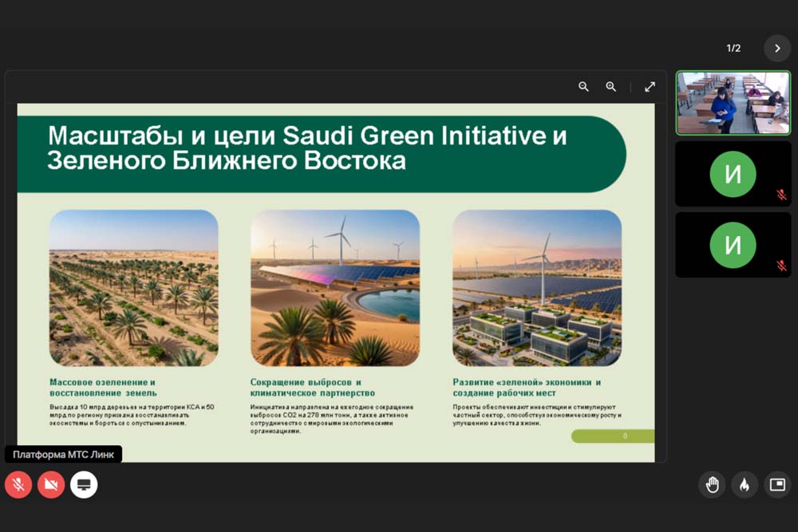The width and height of the screenshot is (798, 532).
Task: Click muted mic icon on third participant
Action: click(x=781, y=266)
